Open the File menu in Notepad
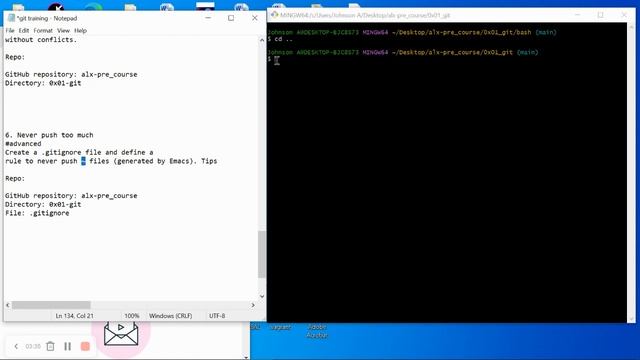Screen dimensions: 640x360 (10, 31)
